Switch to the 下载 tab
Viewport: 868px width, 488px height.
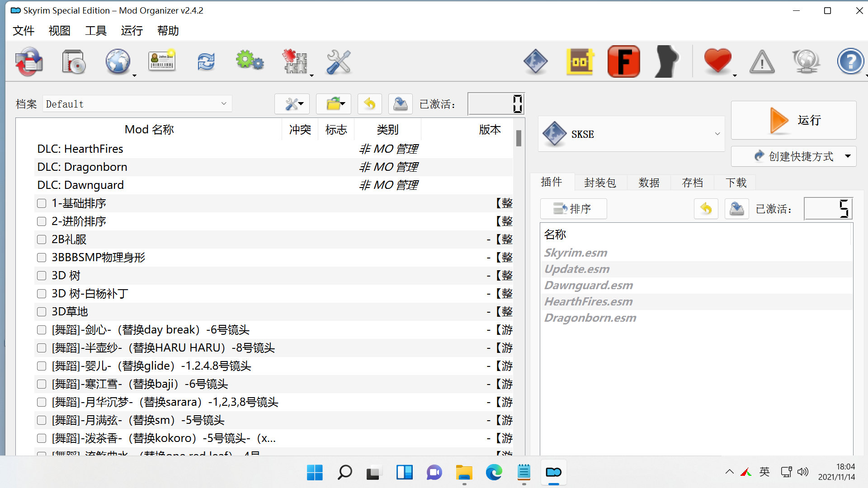pyautogui.click(x=736, y=183)
